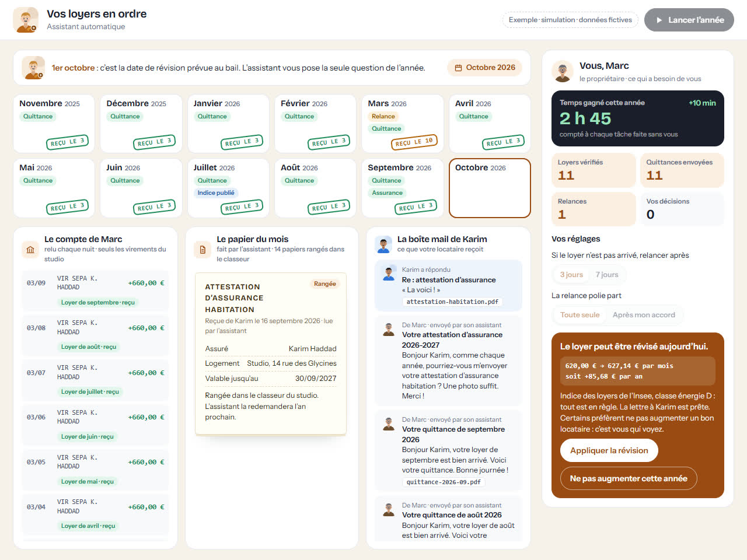Click the assistant avatar in the "1er octobre" banner
This screenshot has height=560, width=747.
coord(33,68)
